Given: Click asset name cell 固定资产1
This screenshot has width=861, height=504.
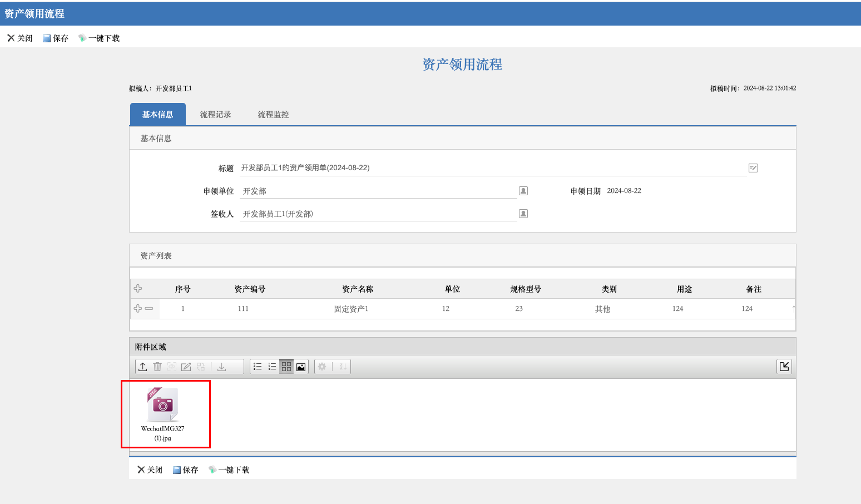Looking at the screenshot, I should (x=351, y=309).
